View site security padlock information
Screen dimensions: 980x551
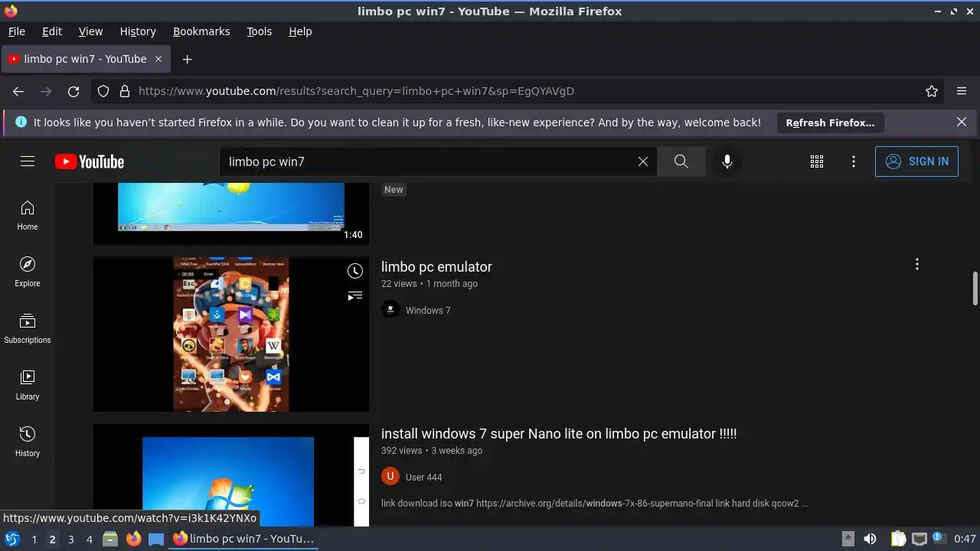coord(125,91)
